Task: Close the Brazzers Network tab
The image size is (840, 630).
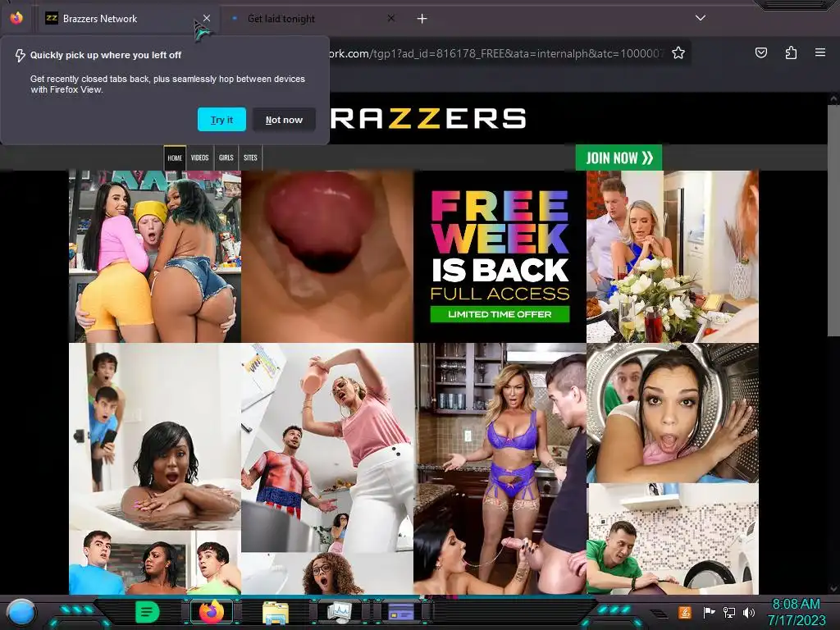Action: coord(206,18)
